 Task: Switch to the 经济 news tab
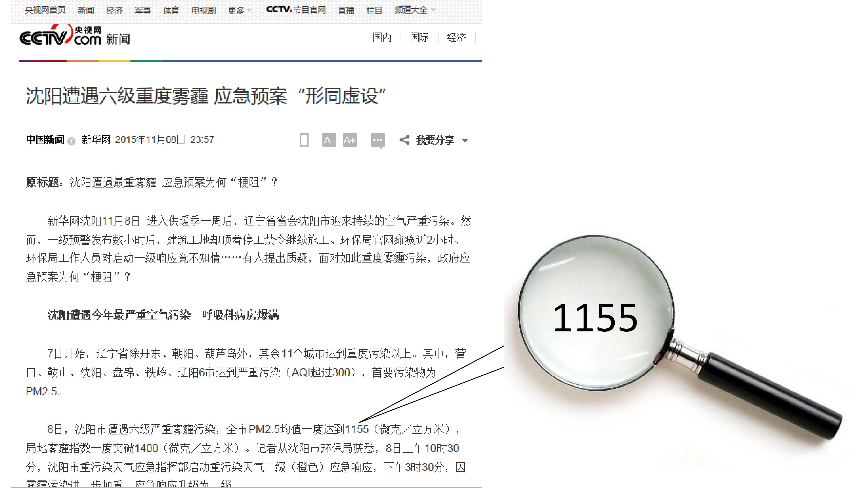pos(456,37)
